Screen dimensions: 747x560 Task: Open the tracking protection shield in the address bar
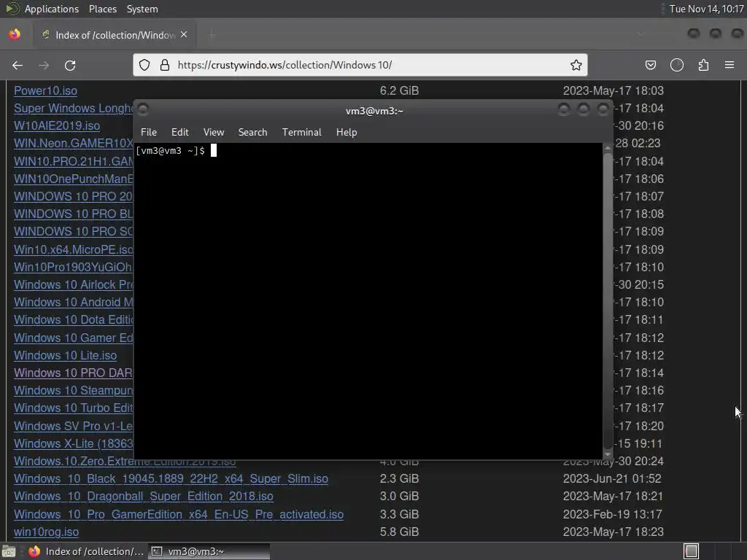144,65
